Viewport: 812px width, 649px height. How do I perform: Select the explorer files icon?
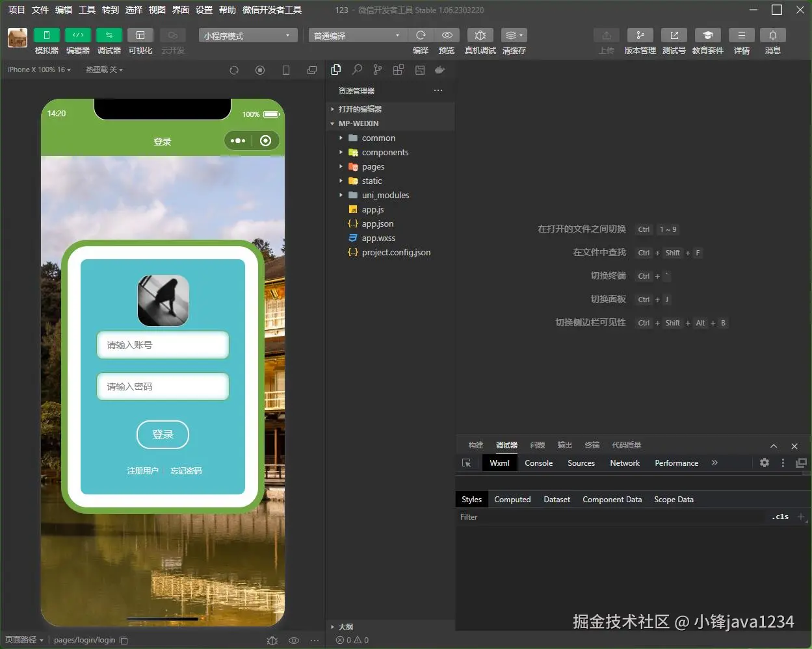pos(336,70)
